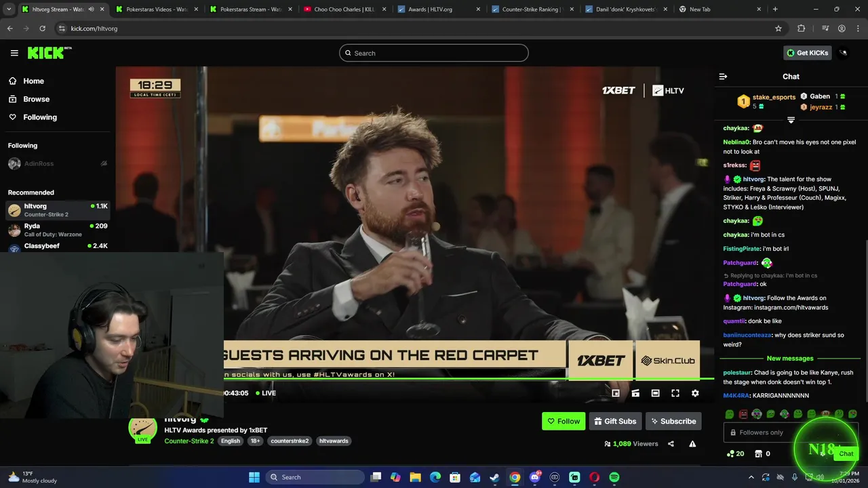Create a clip with the clip icon

pos(635,393)
